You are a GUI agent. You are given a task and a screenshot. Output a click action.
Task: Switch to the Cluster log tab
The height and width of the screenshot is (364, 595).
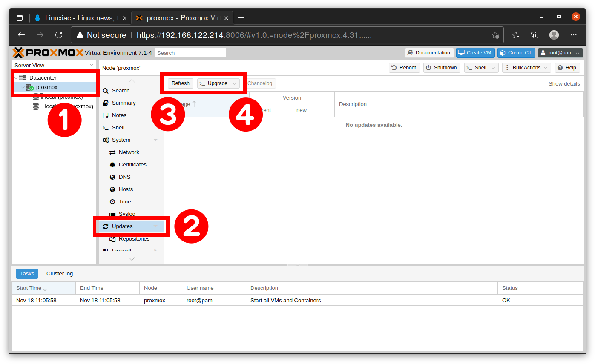pos(59,273)
